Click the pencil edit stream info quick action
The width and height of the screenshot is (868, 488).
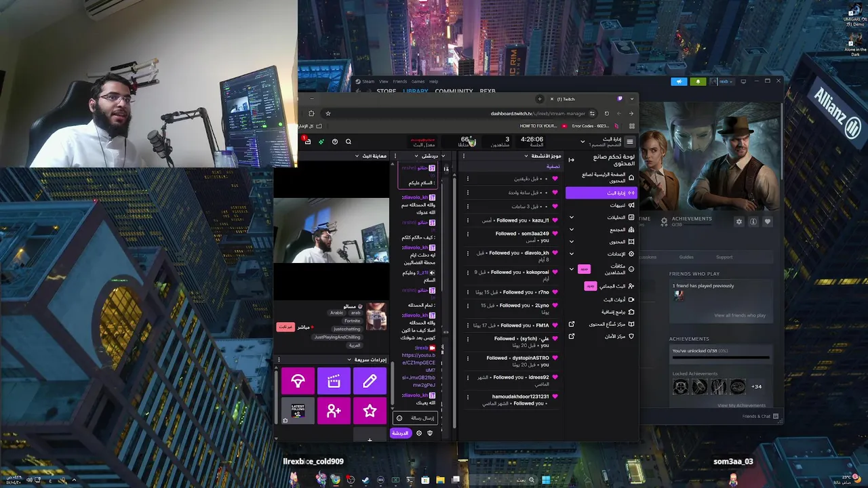point(370,382)
